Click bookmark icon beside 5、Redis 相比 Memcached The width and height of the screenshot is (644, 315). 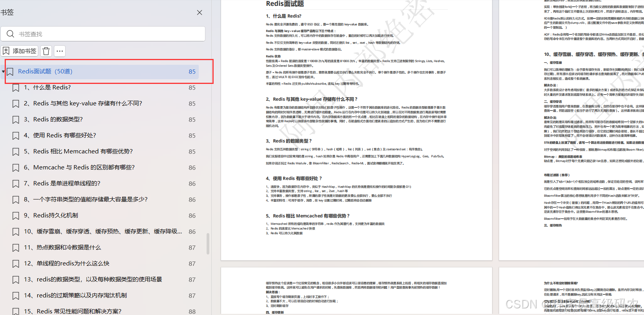(16, 152)
